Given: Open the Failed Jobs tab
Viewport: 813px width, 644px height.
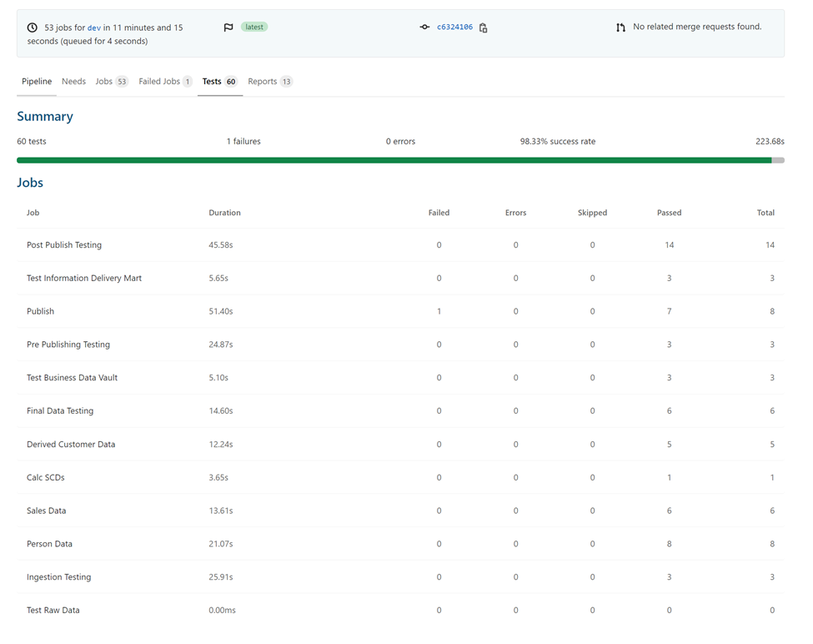Looking at the screenshot, I should pyautogui.click(x=165, y=82).
